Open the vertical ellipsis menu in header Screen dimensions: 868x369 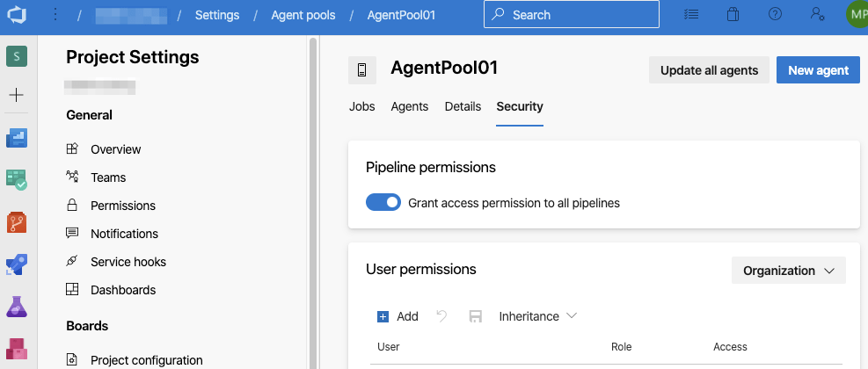pos(55,15)
